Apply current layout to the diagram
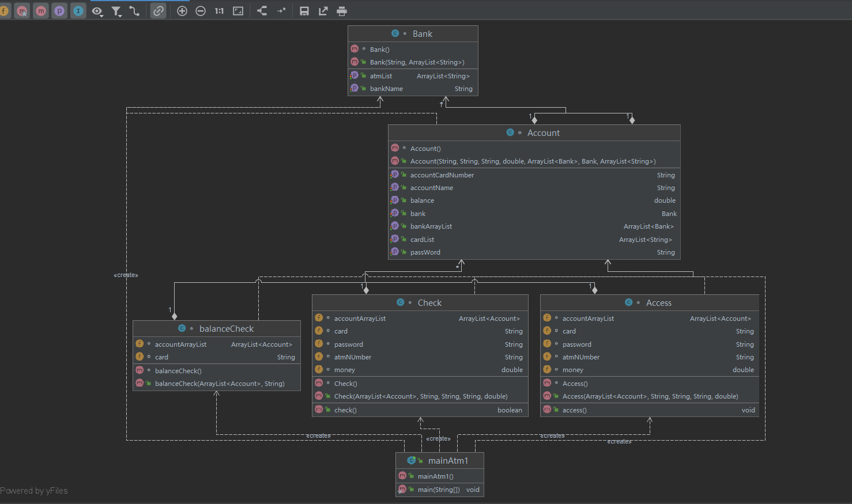The width and height of the screenshot is (852, 504). pos(262,11)
